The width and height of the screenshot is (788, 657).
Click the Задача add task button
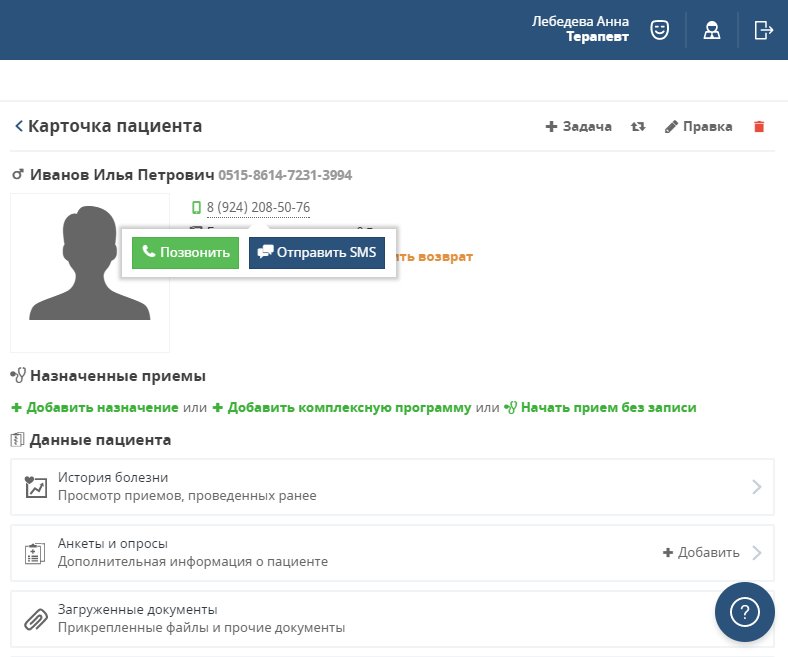click(x=579, y=127)
